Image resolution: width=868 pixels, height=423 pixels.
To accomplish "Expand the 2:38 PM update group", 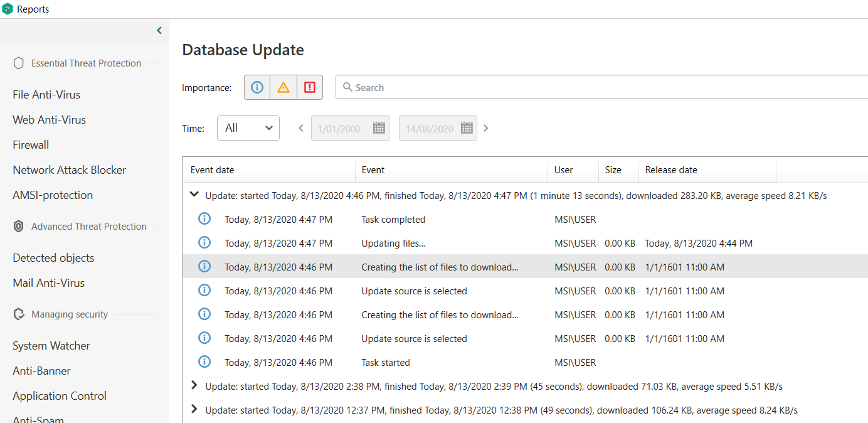I will (194, 385).
